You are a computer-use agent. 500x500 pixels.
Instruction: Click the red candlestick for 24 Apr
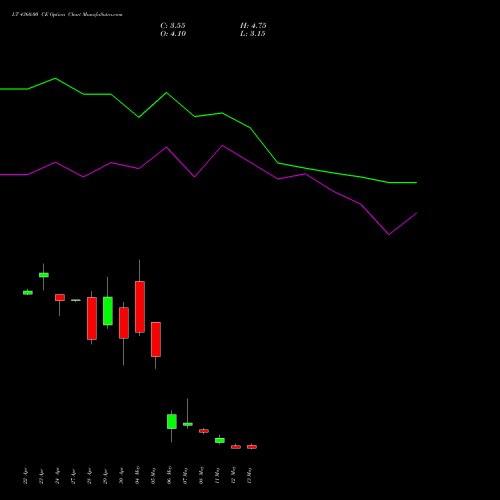coord(60,298)
